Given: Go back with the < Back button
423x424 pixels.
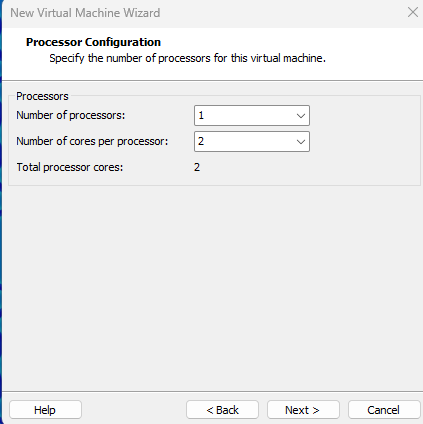Looking at the screenshot, I should [x=222, y=410].
